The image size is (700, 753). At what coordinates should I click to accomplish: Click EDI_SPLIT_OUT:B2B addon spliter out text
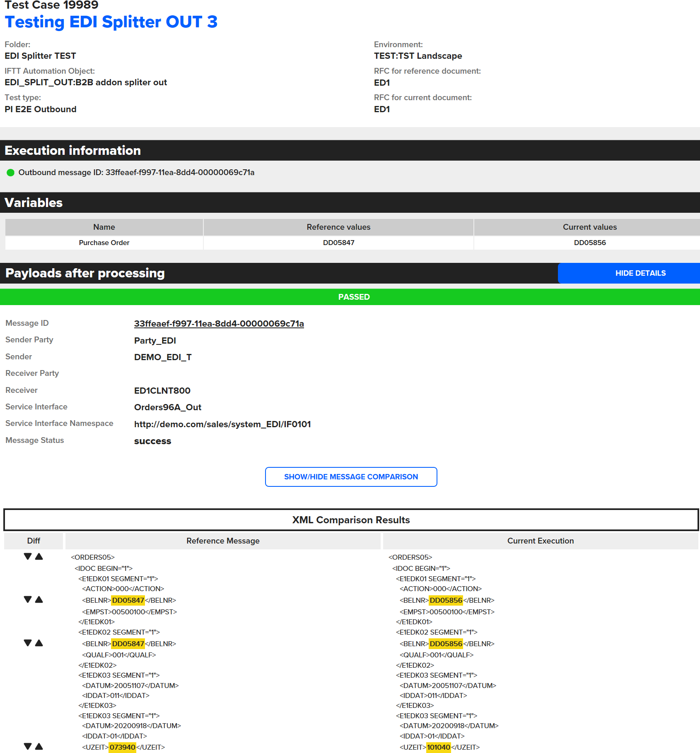tap(86, 82)
